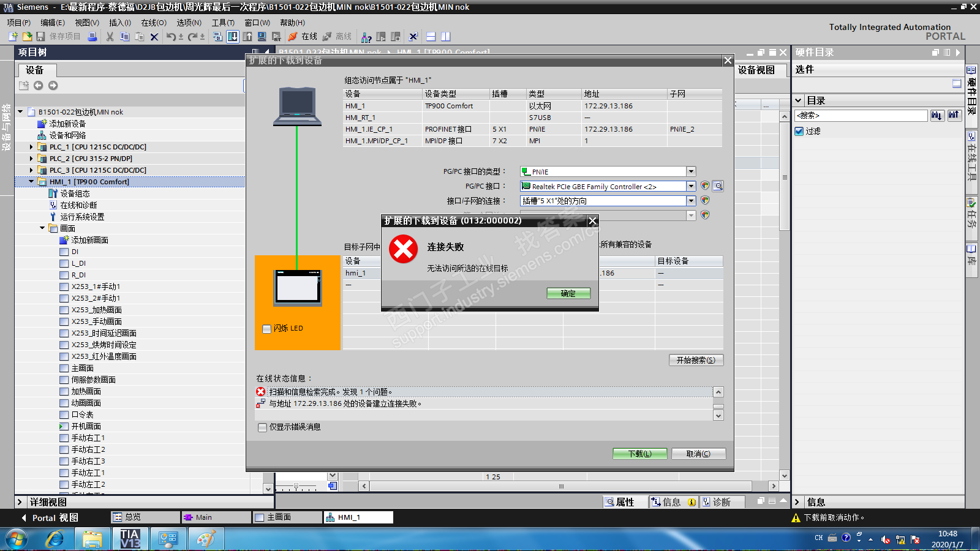Open the 编辑(E) menu
The width and height of the screenshot is (980, 551).
click(x=53, y=23)
